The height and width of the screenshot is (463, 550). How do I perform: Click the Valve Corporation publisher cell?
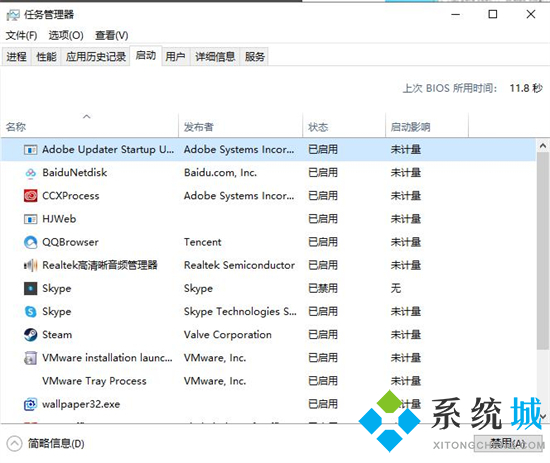tap(228, 335)
